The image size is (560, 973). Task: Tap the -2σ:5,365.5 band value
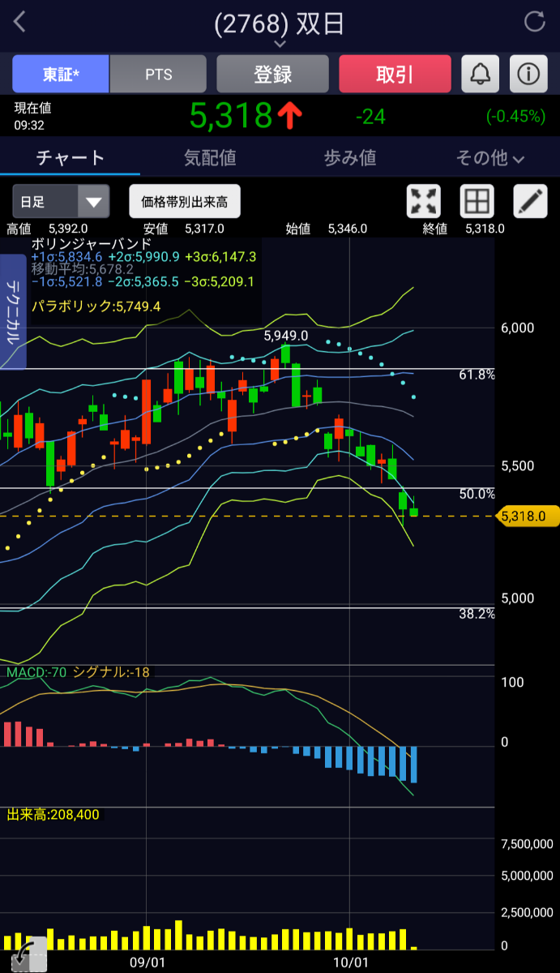click(143, 281)
